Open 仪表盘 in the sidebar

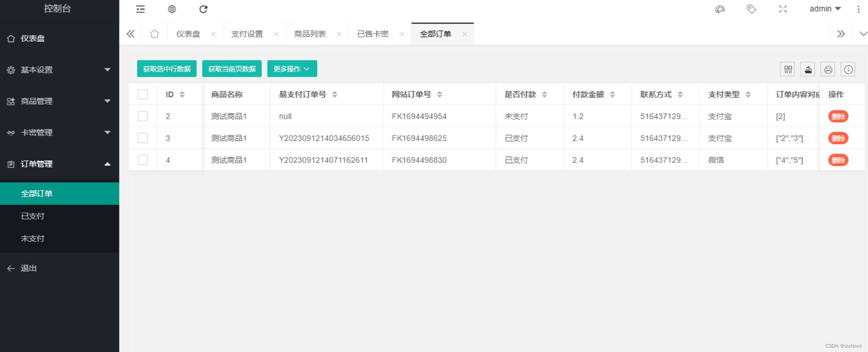point(59,39)
